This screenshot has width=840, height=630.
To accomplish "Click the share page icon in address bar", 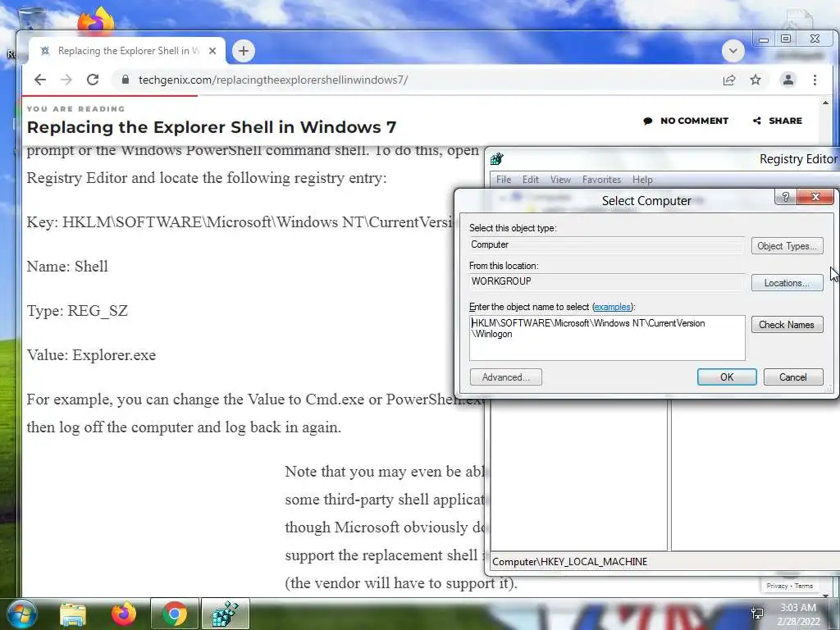I will pyautogui.click(x=728, y=80).
